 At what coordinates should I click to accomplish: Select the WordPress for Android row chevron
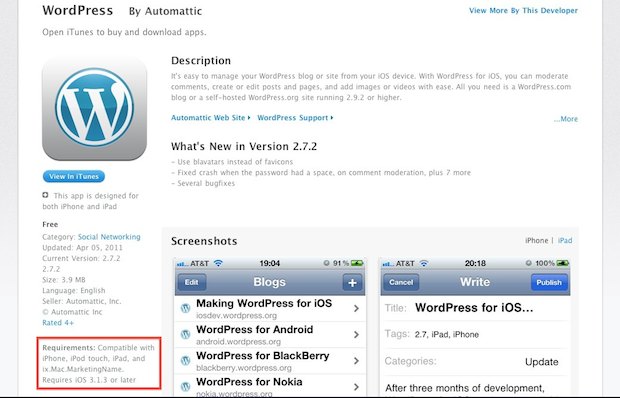[x=356, y=334]
